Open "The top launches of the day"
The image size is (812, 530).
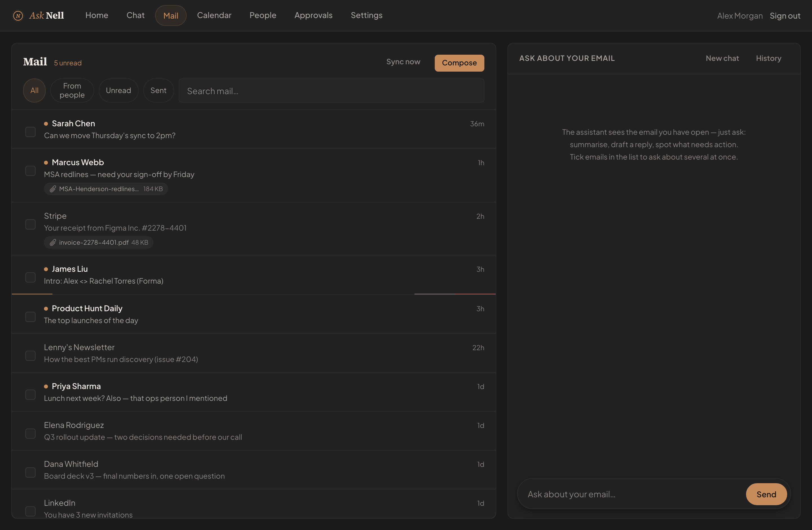(91, 320)
